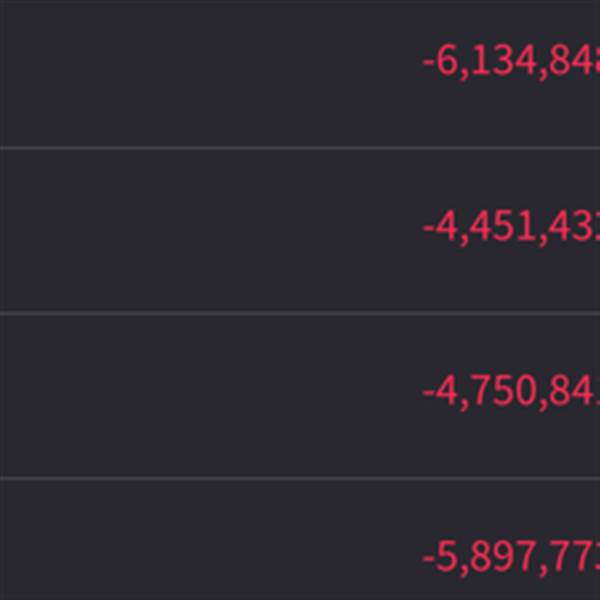Click the value starting with -4,750,84
The width and height of the screenshot is (600, 600).
[510, 392]
